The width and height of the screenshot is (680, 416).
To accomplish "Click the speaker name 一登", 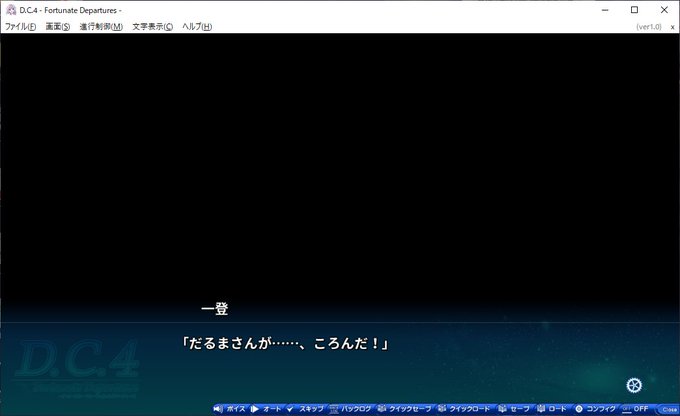I will click(215, 309).
